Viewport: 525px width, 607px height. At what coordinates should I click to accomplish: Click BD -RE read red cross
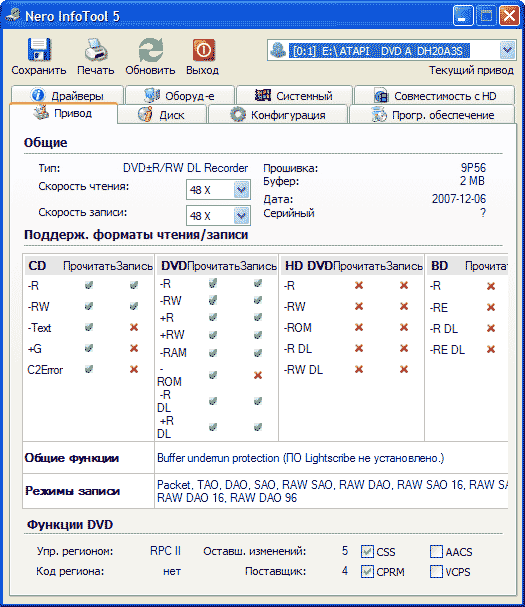click(491, 307)
